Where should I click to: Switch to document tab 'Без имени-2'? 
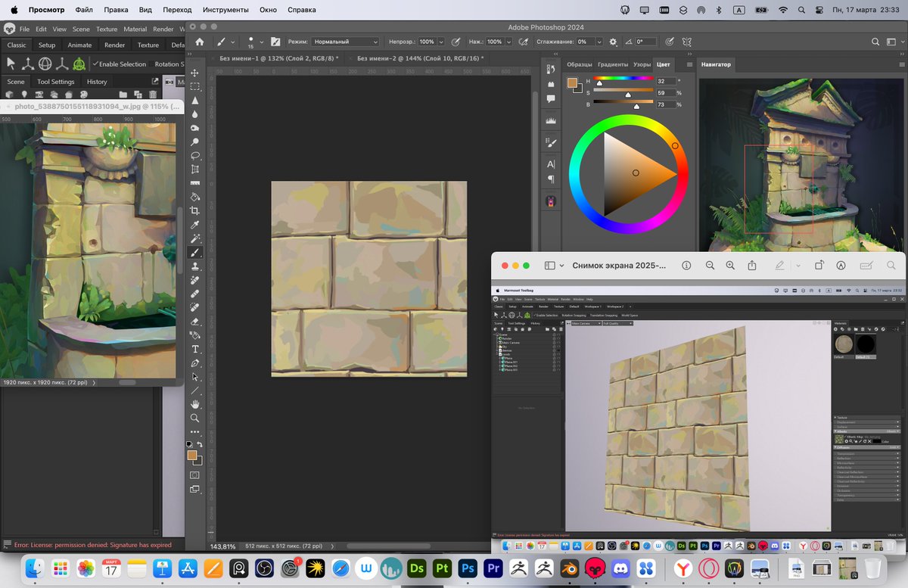click(x=418, y=58)
